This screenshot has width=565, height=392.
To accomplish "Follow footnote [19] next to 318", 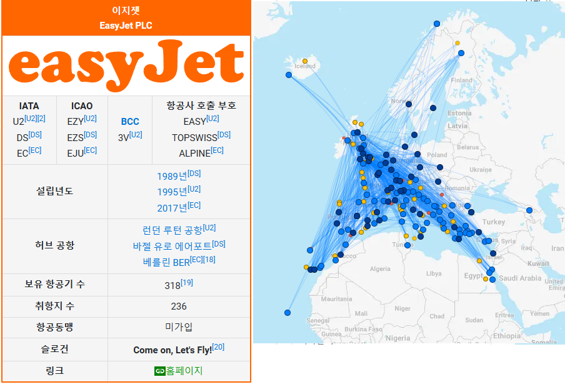I will [187, 283].
